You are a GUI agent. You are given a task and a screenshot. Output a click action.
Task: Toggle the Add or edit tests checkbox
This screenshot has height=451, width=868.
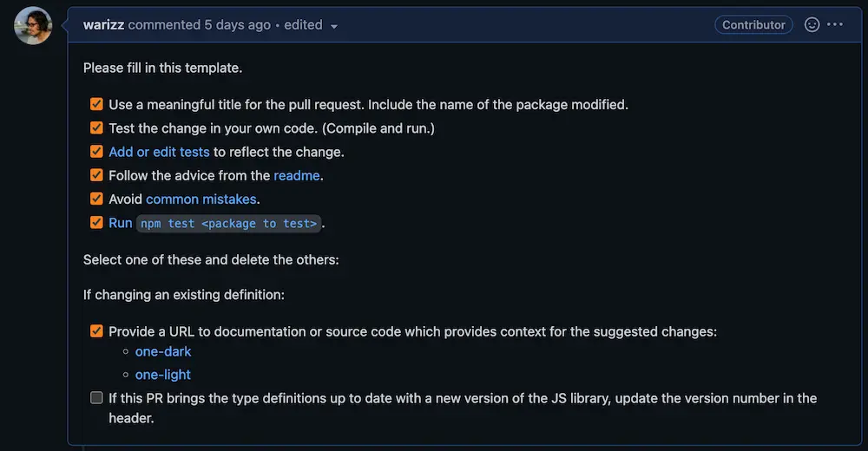click(96, 152)
